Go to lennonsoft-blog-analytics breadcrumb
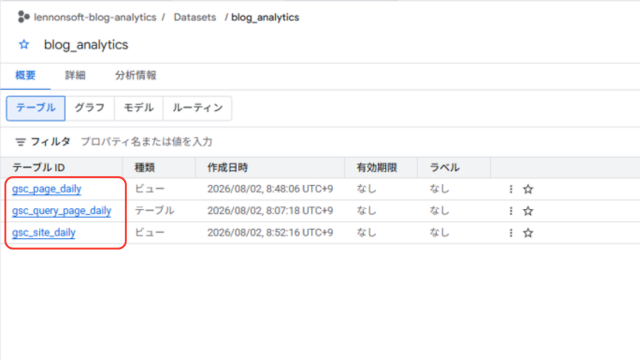 [x=95, y=18]
